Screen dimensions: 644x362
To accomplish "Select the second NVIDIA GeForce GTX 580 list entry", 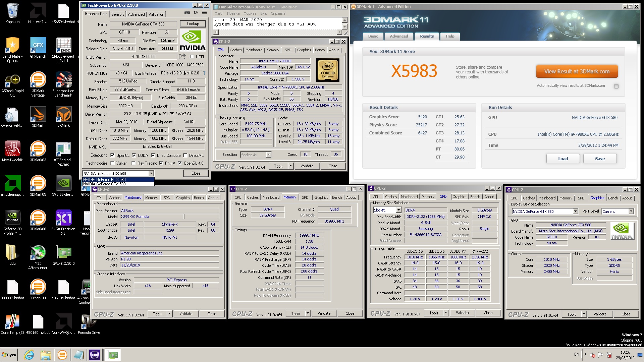I will click(x=118, y=184).
